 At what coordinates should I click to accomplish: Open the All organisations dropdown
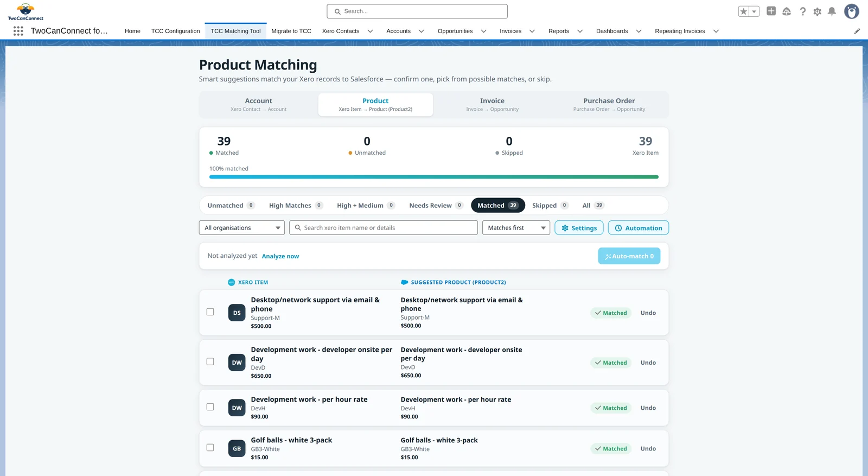pos(242,228)
